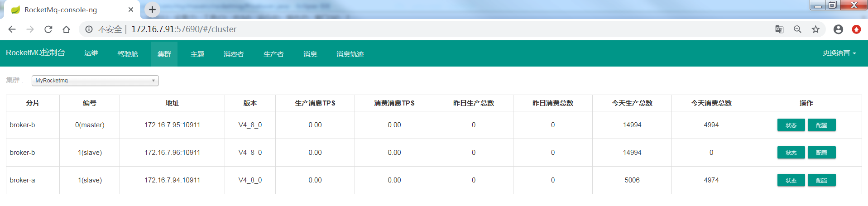Click 配置 for the broker-a row
The image size is (868, 206).
pos(822,180)
